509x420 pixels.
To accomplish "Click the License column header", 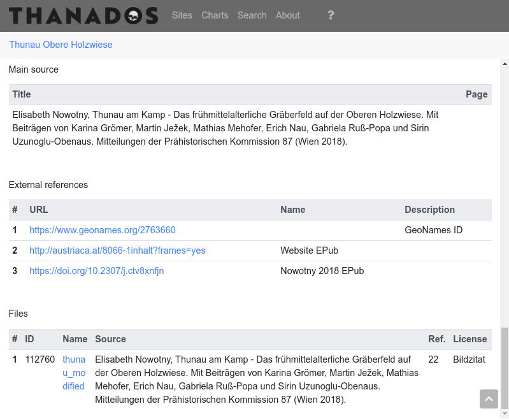I will [x=470, y=339].
